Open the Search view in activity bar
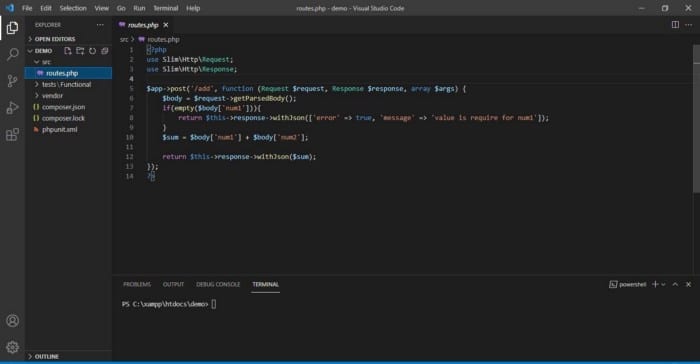This screenshot has height=364, width=700. 12,54
